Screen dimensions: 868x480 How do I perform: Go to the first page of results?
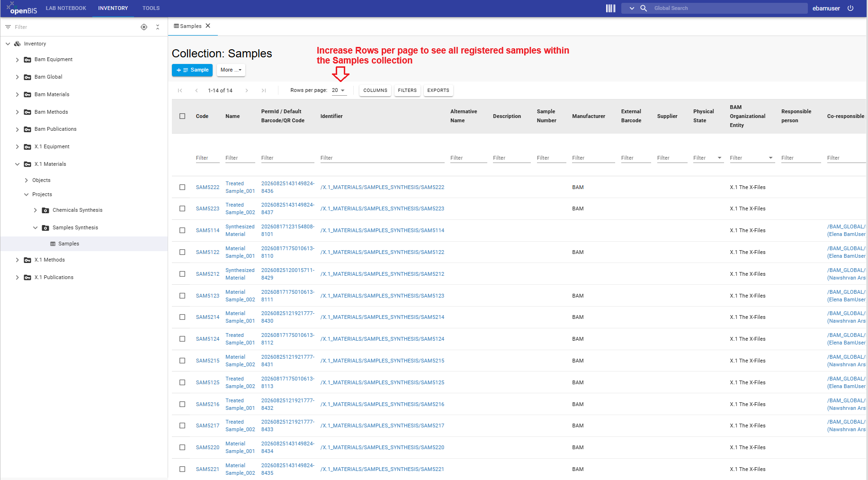click(x=180, y=91)
